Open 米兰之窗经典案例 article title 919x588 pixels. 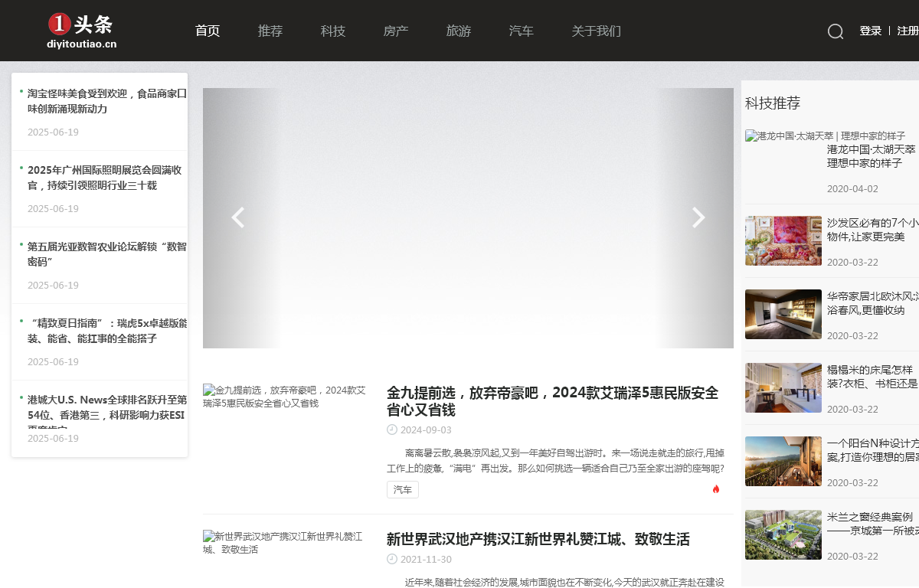873,524
